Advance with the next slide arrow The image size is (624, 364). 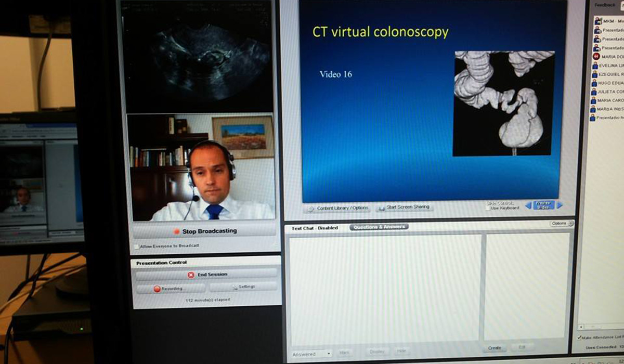coord(560,205)
